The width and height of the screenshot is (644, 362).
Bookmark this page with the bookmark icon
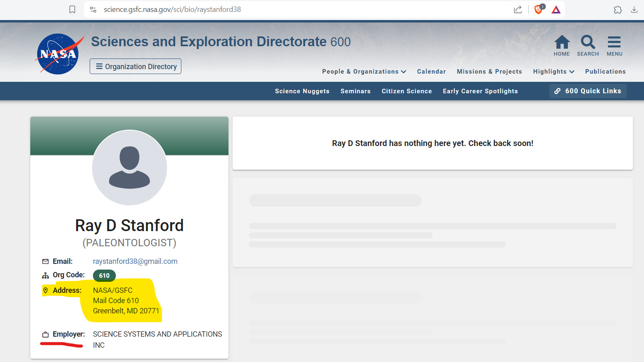[72, 9]
